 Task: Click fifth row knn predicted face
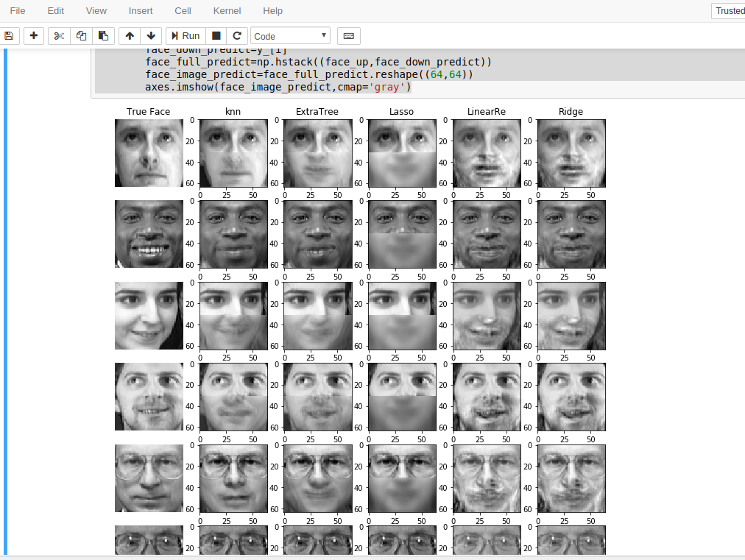(x=233, y=478)
